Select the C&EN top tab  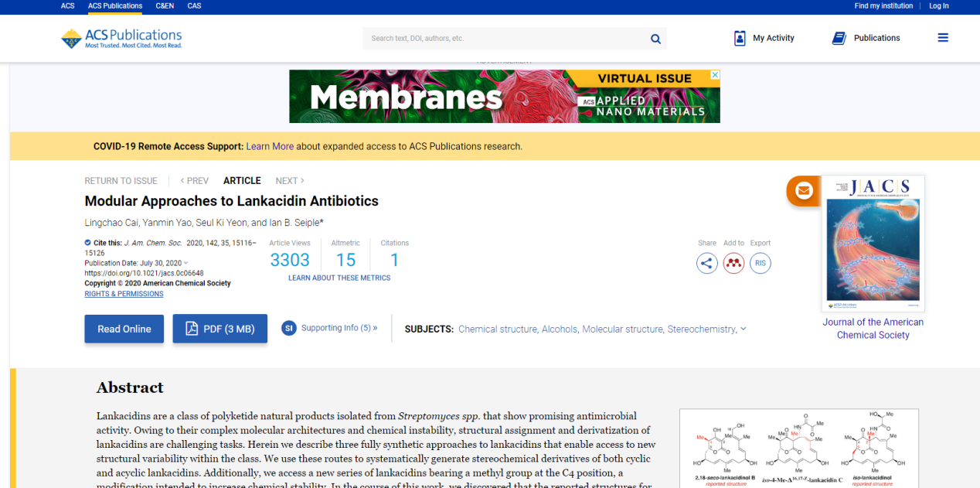(165, 6)
